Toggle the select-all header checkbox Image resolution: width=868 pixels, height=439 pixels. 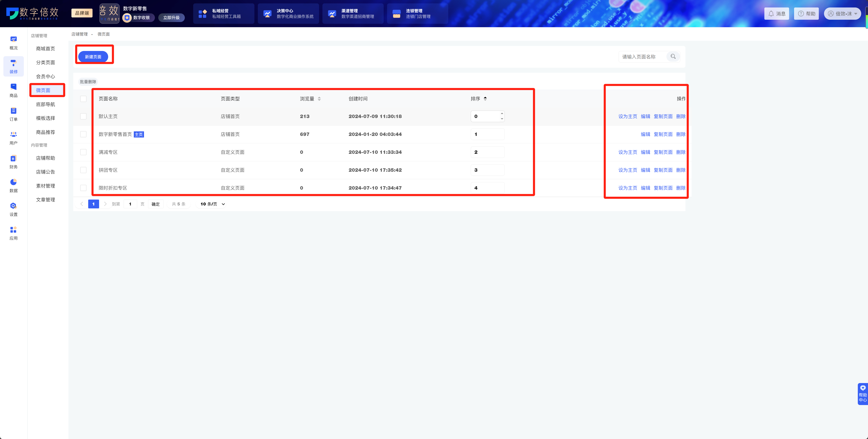(83, 99)
